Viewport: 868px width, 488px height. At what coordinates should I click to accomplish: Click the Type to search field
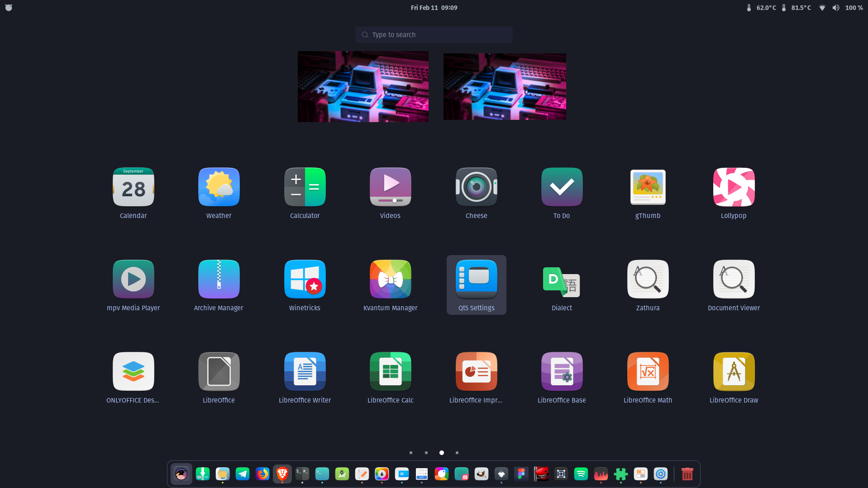tap(434, 34)
